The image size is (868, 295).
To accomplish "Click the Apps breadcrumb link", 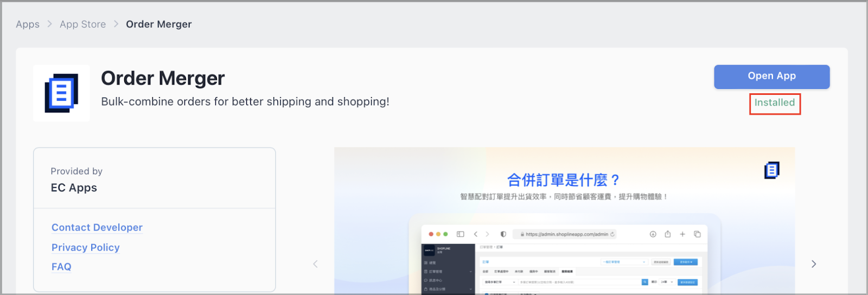I will (x=28, y=24).
